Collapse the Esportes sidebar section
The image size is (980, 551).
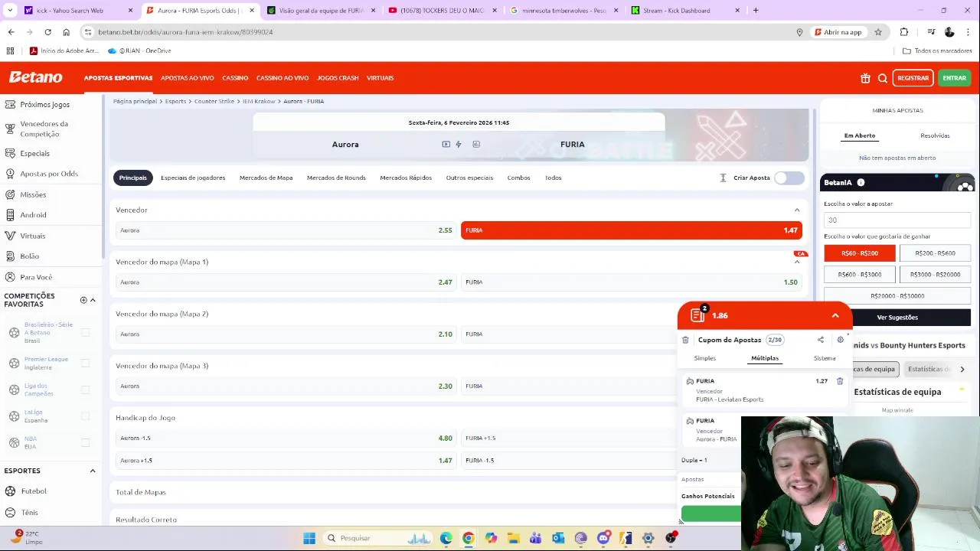[x=93, y=471]
